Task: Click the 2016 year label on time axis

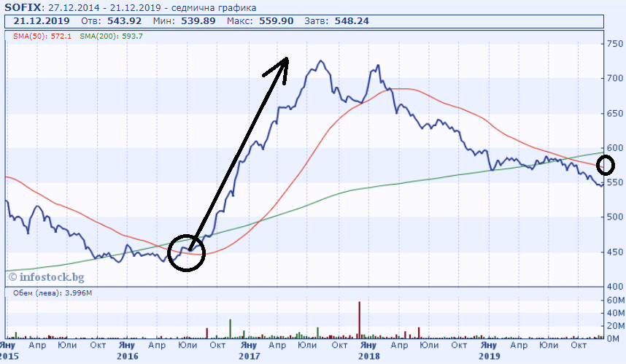Action: 128,356
